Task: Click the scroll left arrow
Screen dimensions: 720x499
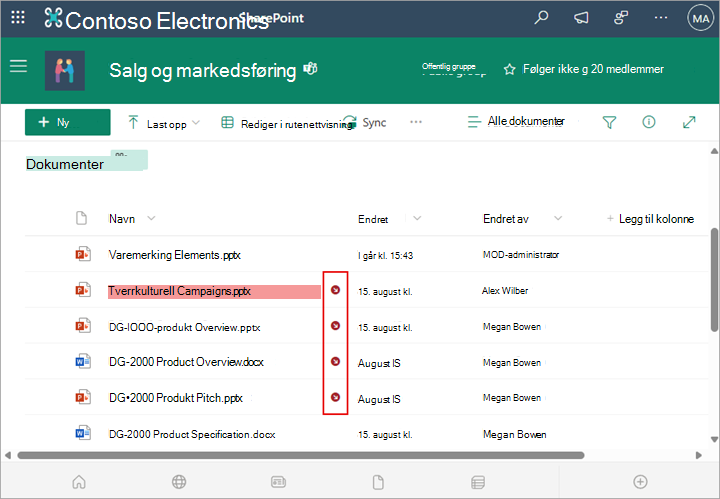Action: pyautogui.click(x=8, y=455)
